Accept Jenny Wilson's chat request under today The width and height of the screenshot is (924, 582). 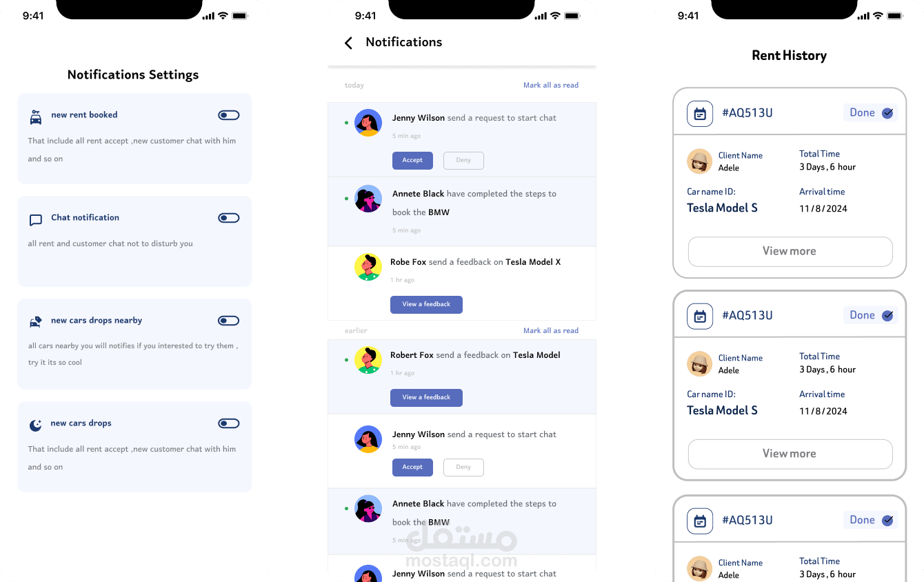click(412, 161)
